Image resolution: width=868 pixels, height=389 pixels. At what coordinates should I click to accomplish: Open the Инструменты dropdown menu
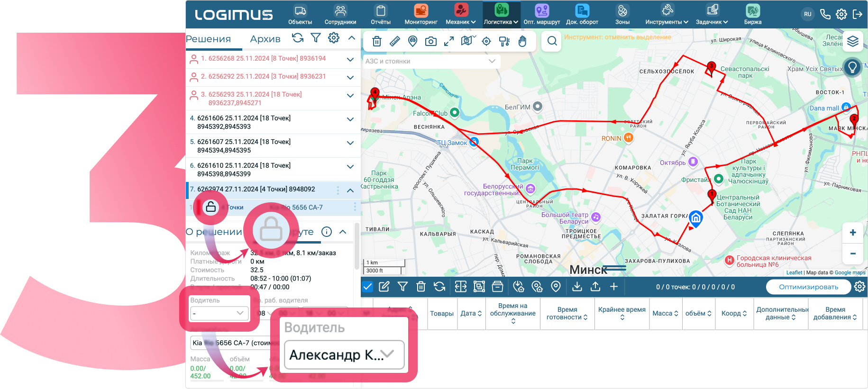pyautogui.click(x=667, y=15)
